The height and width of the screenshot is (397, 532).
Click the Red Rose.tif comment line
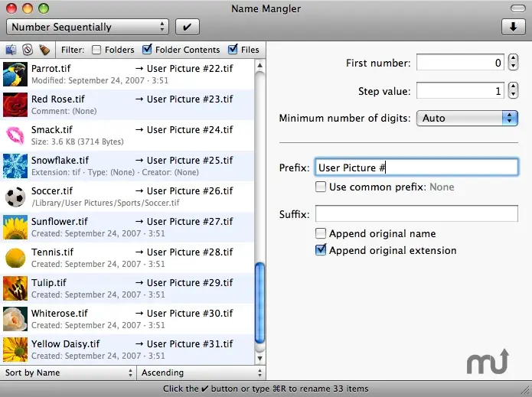(64, 111)
